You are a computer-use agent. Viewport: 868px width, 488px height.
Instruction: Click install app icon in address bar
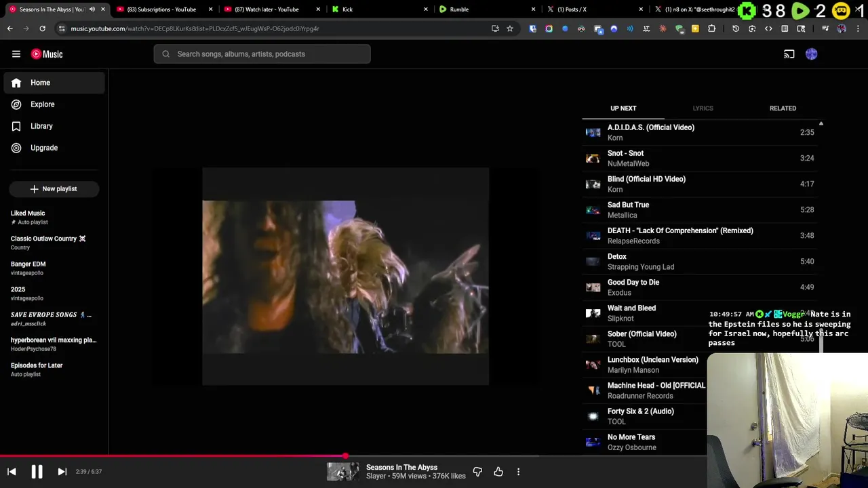[x=495, y=28]
